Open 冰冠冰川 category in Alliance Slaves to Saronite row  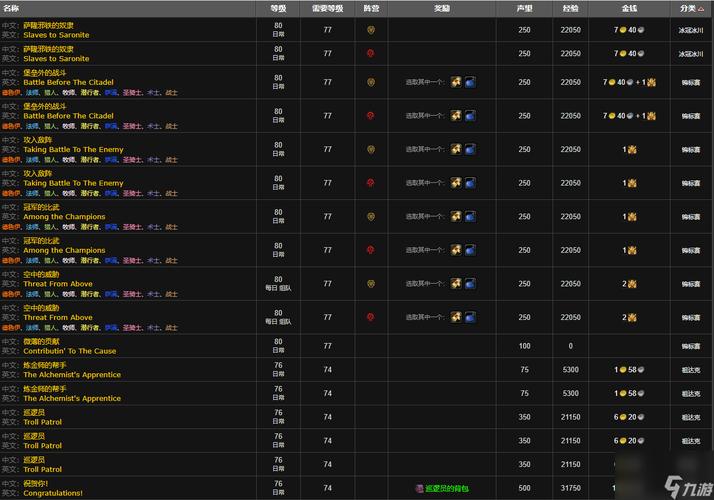691,30
